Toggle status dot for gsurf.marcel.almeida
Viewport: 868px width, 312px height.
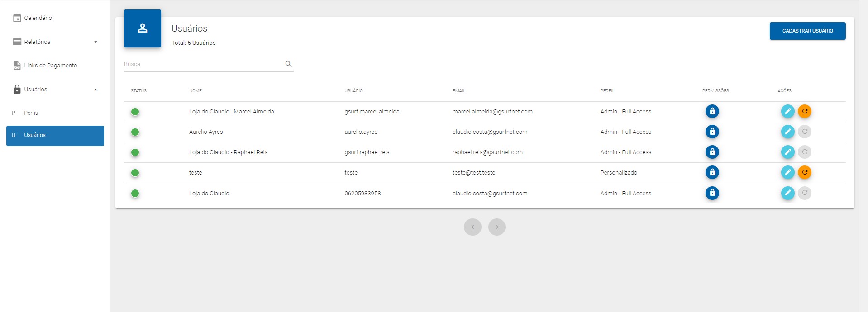click(135, 112)
